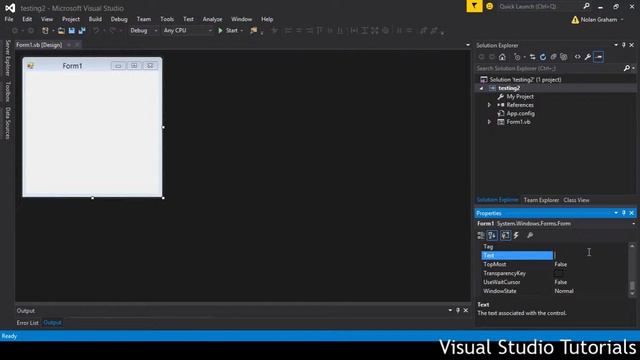The height and width of the screenshot is (360, 640).
Task: Open Nolan Graham account dropdown
Action: 622,20
